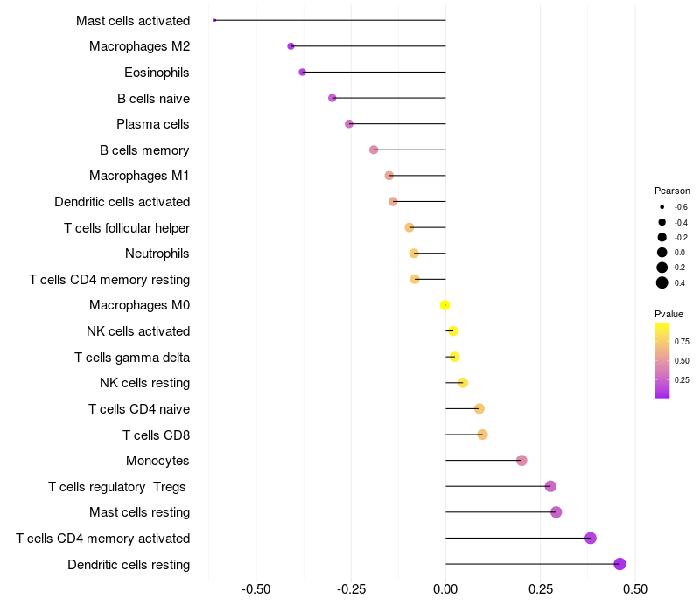Click the NK cells activated label
This screenshot has width=700, height=612.
(x=138, y=331)
